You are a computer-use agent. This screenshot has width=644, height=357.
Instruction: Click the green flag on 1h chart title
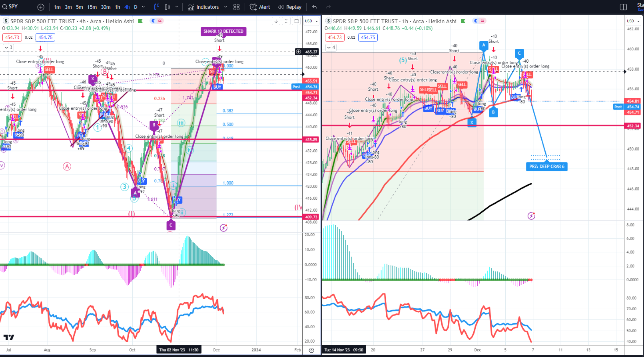coord(463,21)
